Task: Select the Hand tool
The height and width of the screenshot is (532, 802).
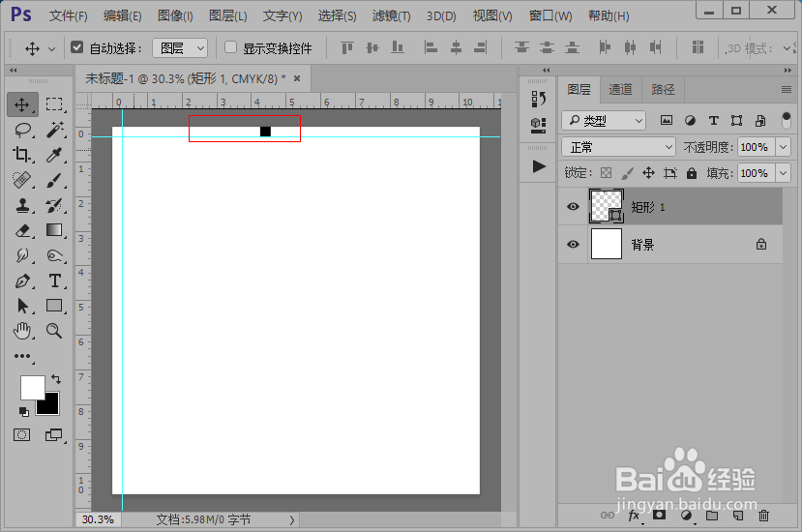Action: point(22,331)
